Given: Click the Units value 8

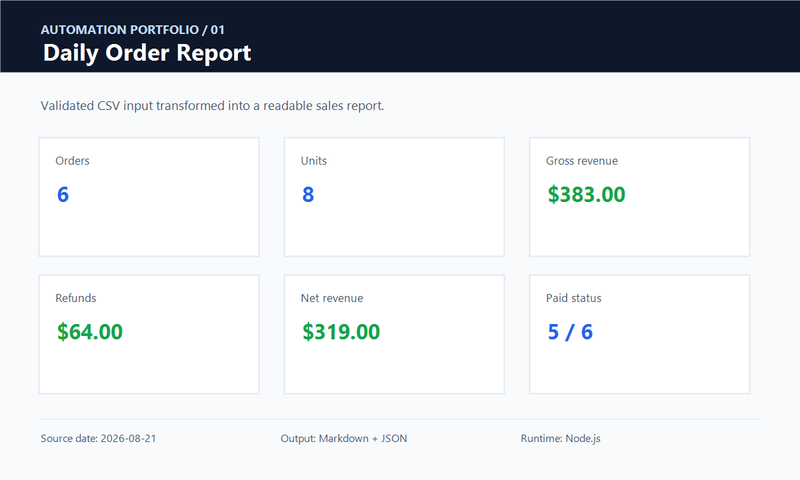Looking at the screenshot, I should (x=308, y=194).
